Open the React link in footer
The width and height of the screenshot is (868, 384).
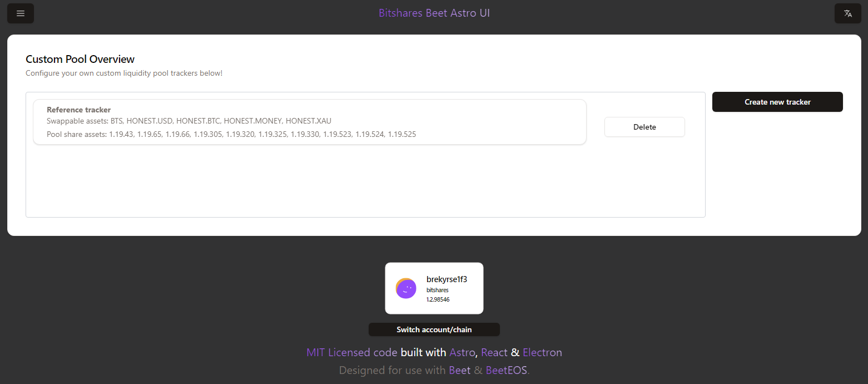[x=494, y=352]
